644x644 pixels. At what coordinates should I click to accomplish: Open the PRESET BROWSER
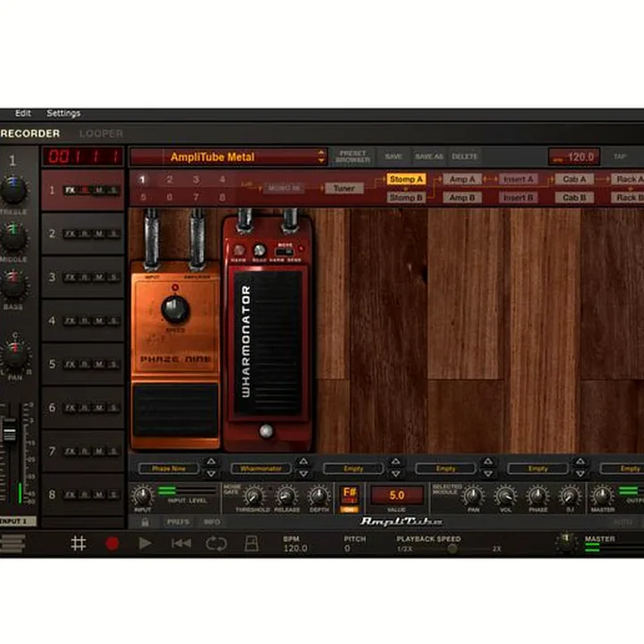(352, 157)
